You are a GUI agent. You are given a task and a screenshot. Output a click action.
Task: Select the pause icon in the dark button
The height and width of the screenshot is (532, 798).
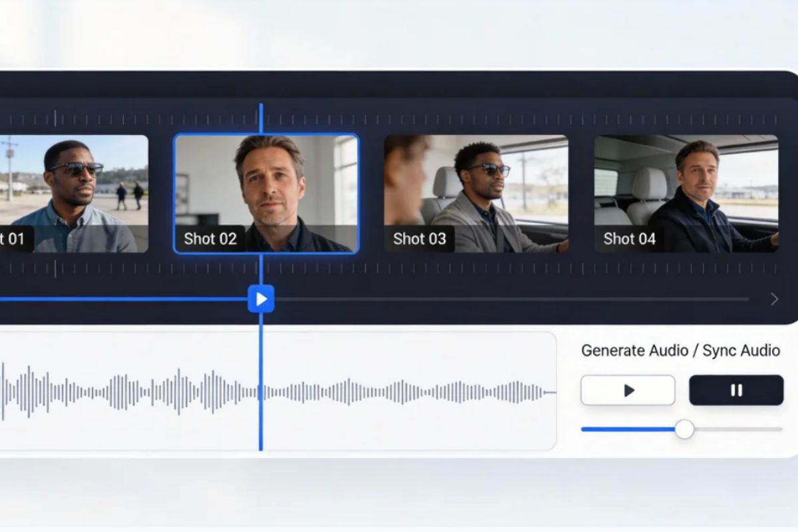(735, 390)
